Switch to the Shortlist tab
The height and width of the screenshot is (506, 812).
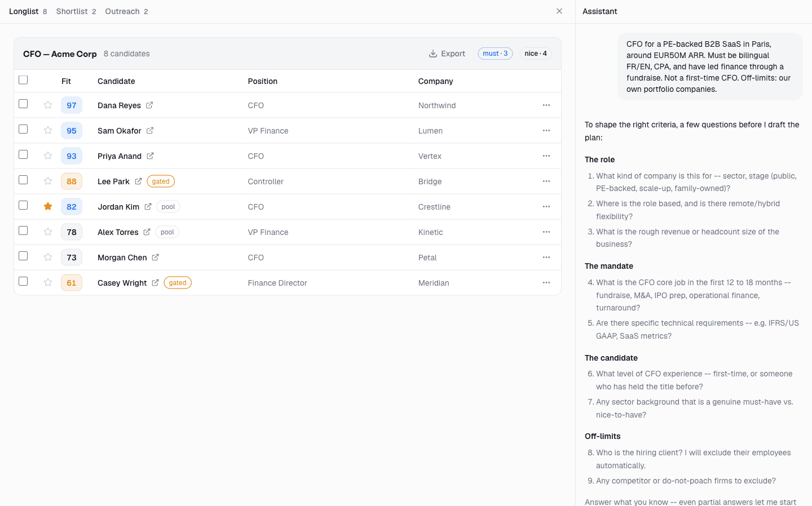[x=76, y=11]
